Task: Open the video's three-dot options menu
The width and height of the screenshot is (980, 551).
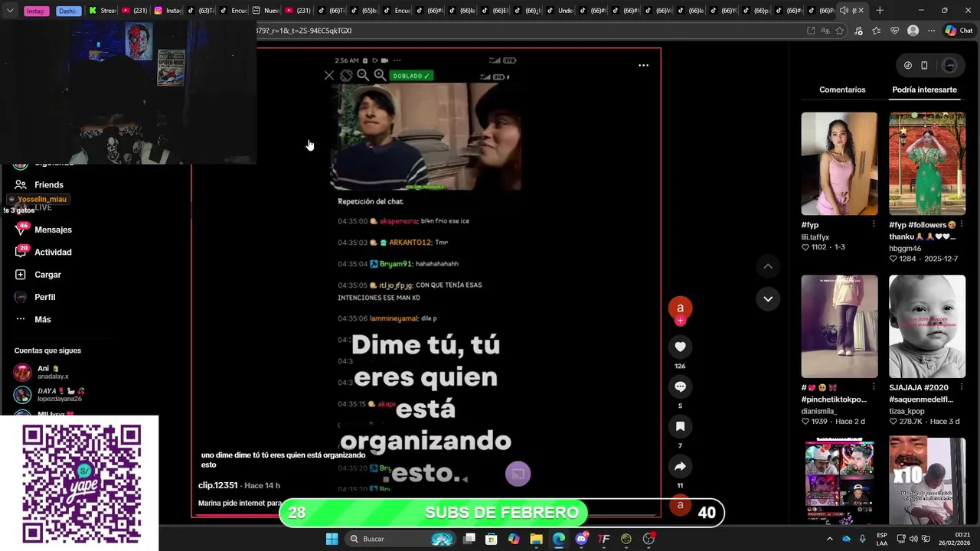Action: click(643, 65)
